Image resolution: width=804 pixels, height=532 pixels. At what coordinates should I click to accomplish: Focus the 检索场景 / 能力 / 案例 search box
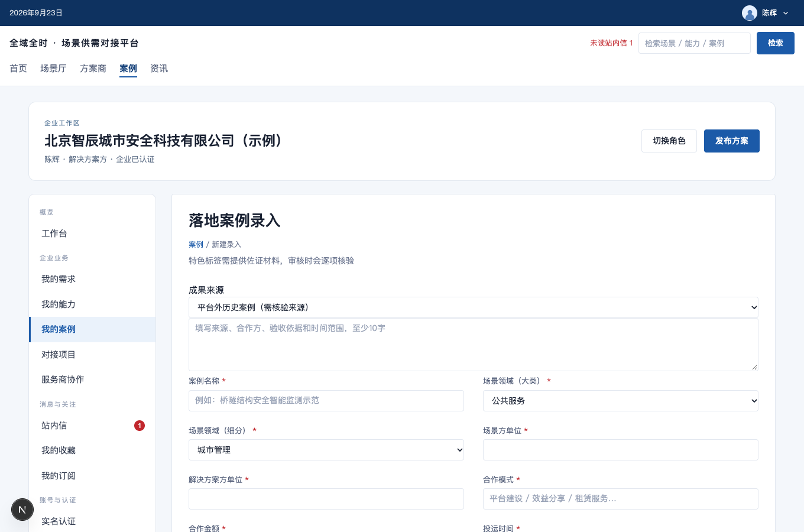pyautogui.click(x=695, y=43)
